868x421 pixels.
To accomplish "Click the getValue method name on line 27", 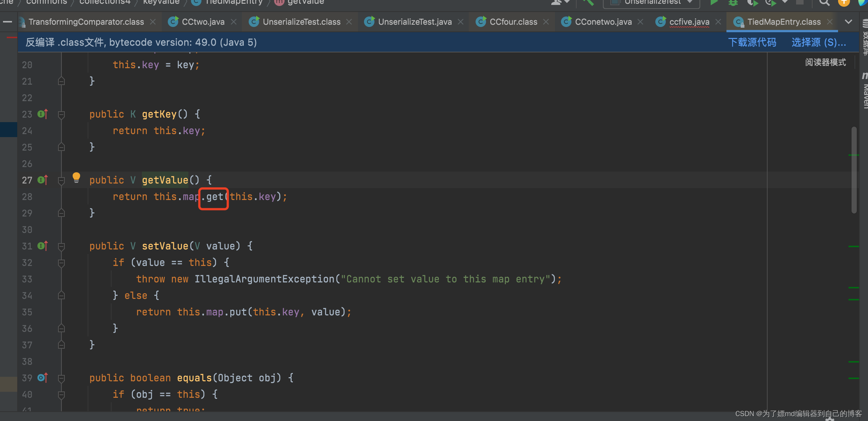I will click(165, 180).
